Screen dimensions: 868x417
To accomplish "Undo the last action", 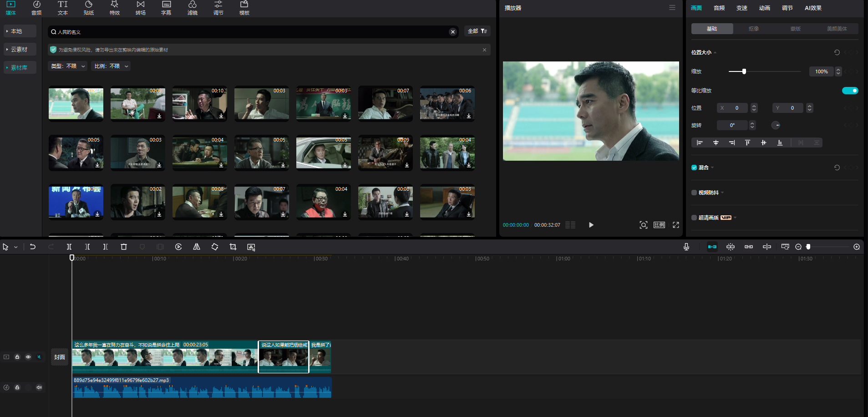I will point(33,247).
